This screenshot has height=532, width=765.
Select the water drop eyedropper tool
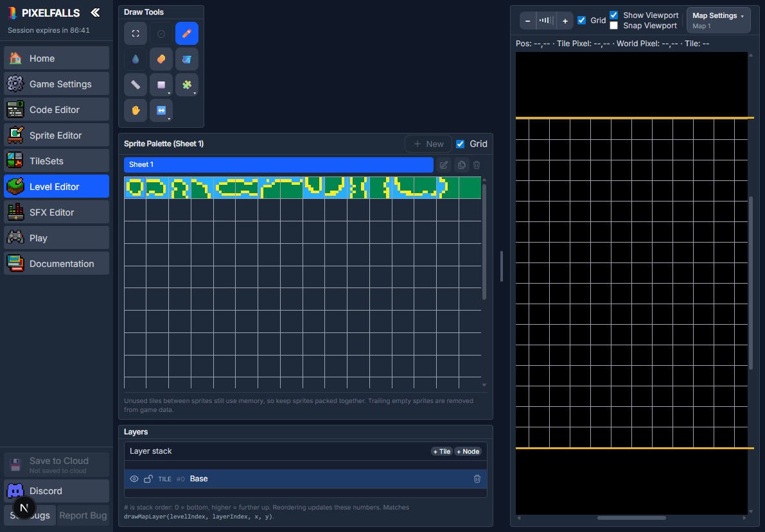136,59
